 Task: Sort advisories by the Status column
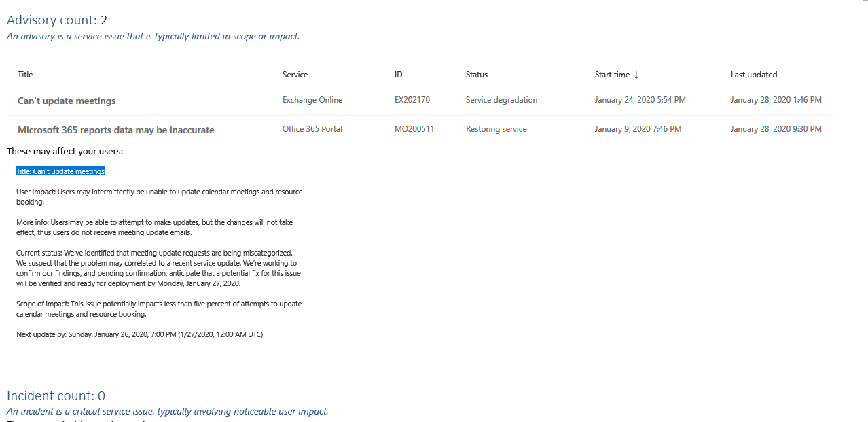[x=477, y=75]
